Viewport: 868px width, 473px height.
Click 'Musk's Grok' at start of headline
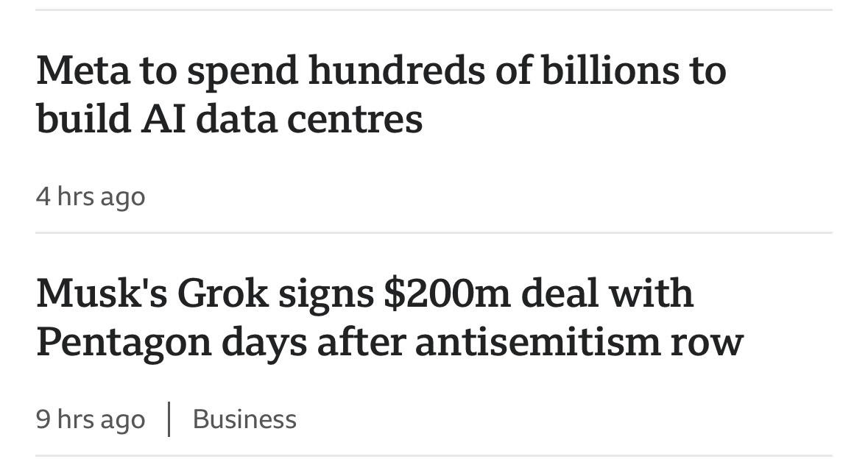coord(152,294)
